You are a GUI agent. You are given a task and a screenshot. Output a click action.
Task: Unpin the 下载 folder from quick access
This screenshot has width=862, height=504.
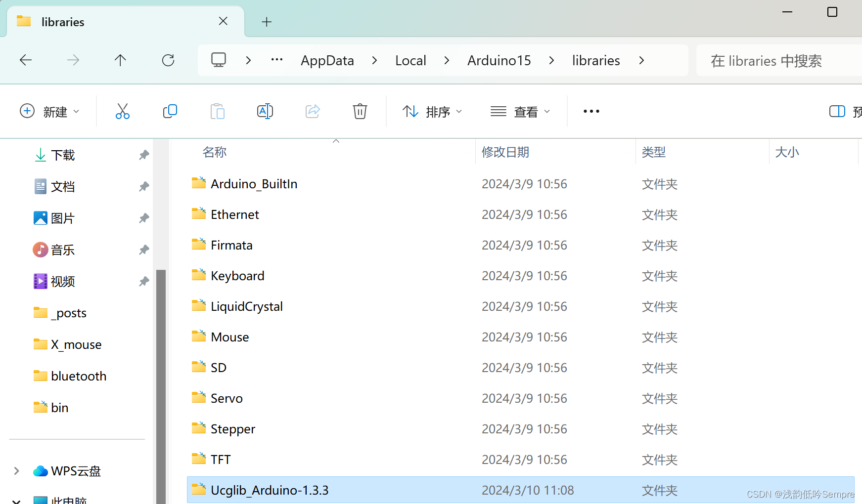point(143,155)
